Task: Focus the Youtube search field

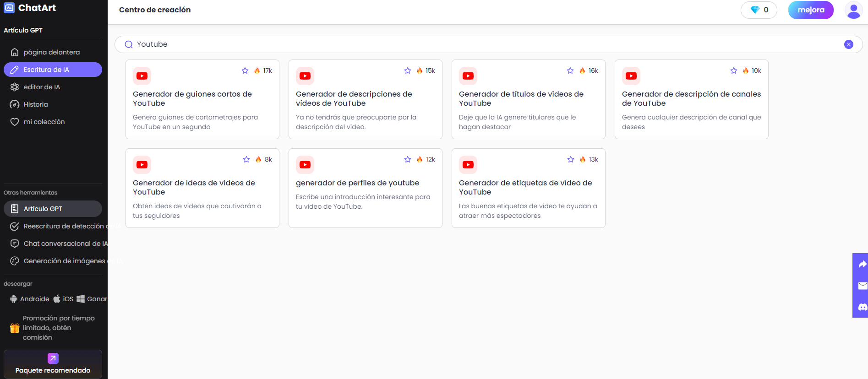Action: [488, 44]
